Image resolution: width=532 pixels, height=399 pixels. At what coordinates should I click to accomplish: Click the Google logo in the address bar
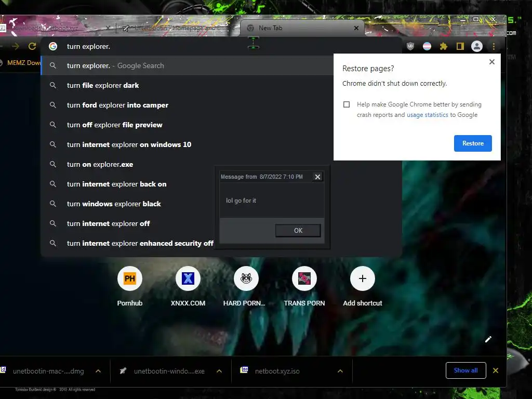point(53,46)
